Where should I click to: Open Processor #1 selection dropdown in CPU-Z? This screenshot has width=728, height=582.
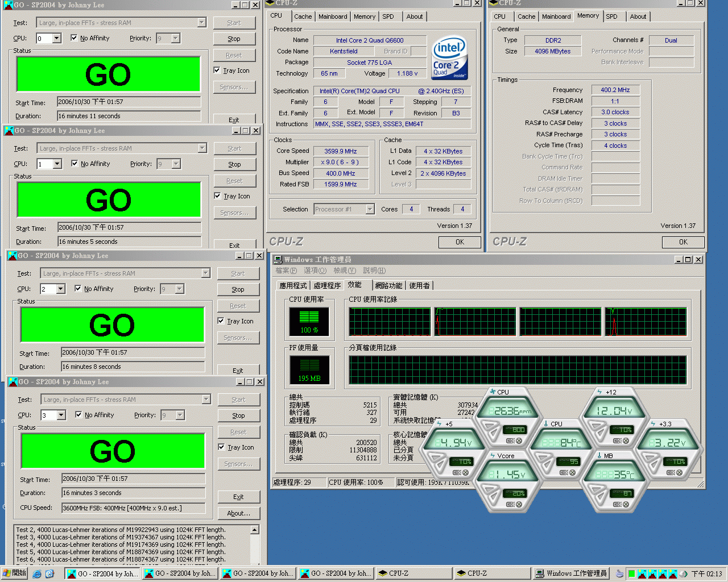coord(370,209)
